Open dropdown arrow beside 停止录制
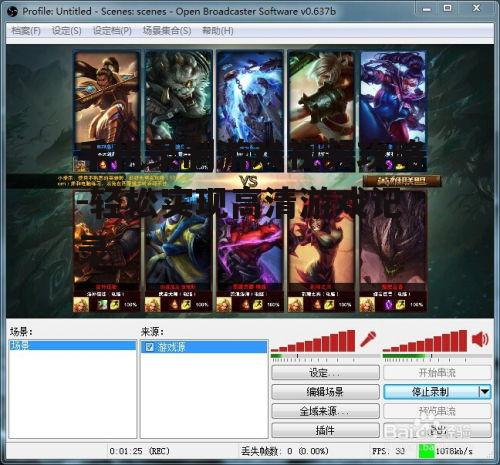 (x=485, y=392)
